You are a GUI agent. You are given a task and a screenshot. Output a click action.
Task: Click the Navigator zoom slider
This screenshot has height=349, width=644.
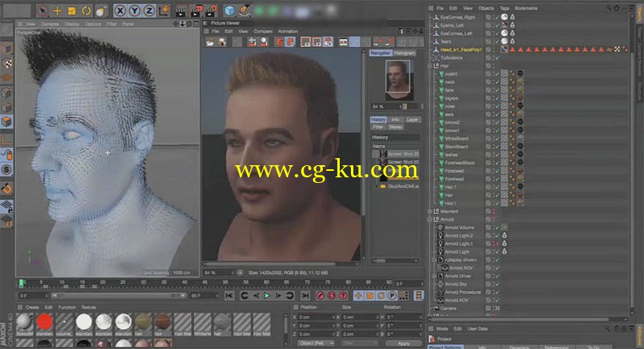(405, 106)
